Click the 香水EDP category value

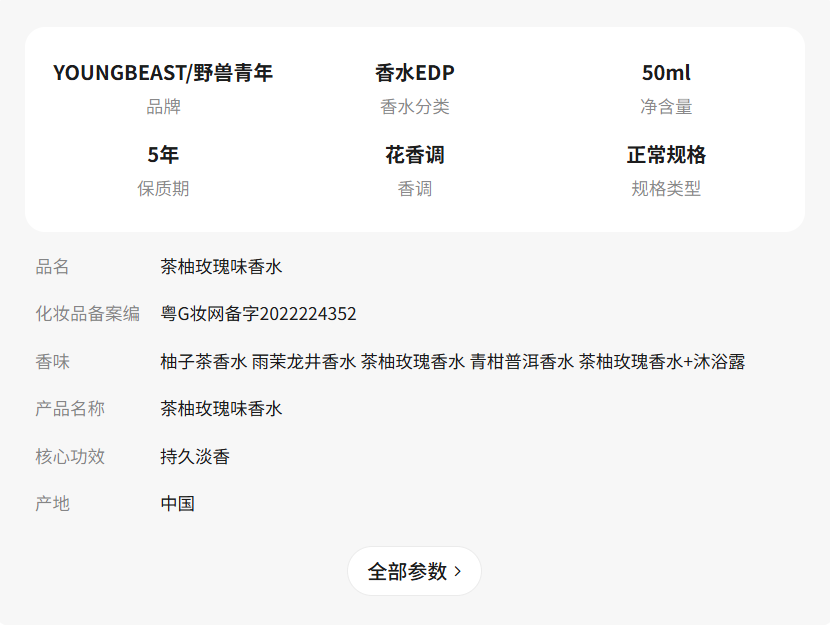pos(415,73)
